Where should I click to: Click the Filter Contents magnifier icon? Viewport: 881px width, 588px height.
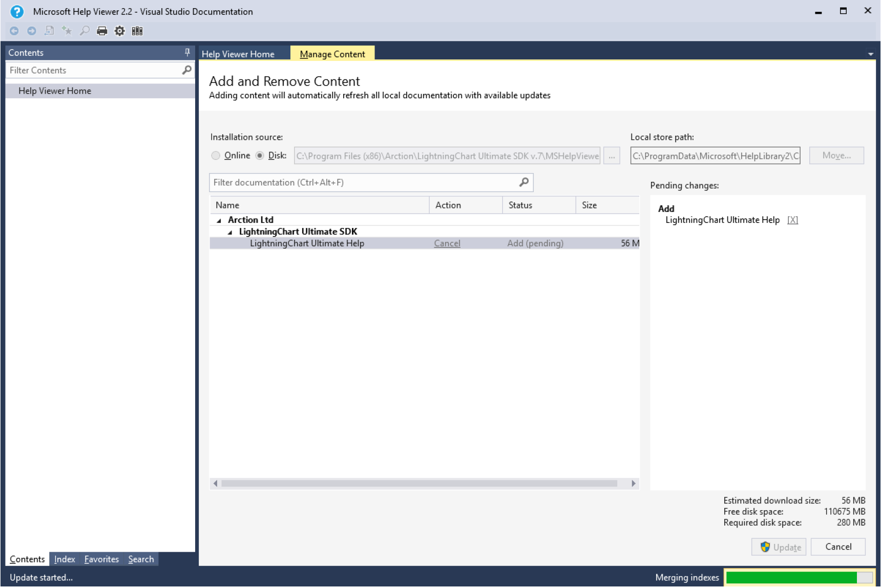point(186,70)
